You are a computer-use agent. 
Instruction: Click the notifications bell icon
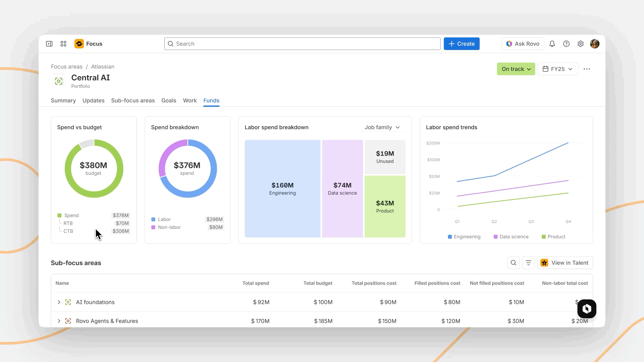[x=552, y=44]
